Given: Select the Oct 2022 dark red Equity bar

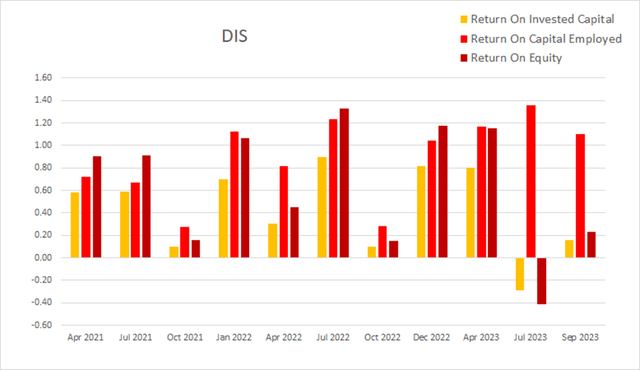Looking at the screenshot, I should pos(393,249).
